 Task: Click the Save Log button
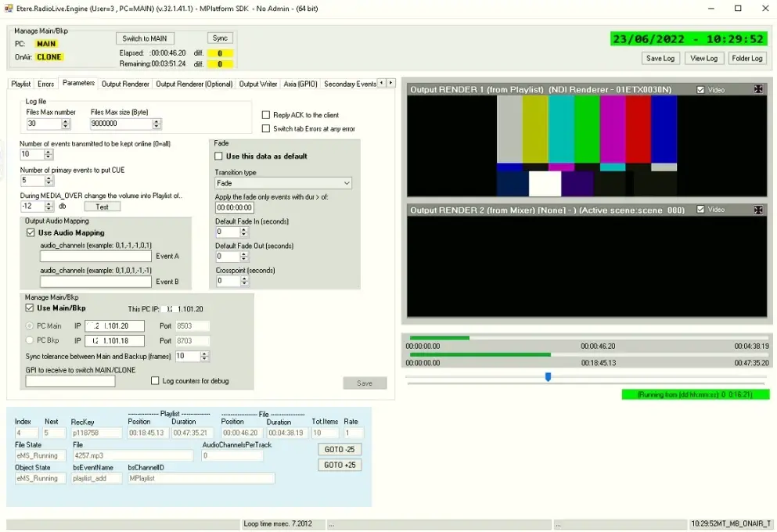(659, 58)
